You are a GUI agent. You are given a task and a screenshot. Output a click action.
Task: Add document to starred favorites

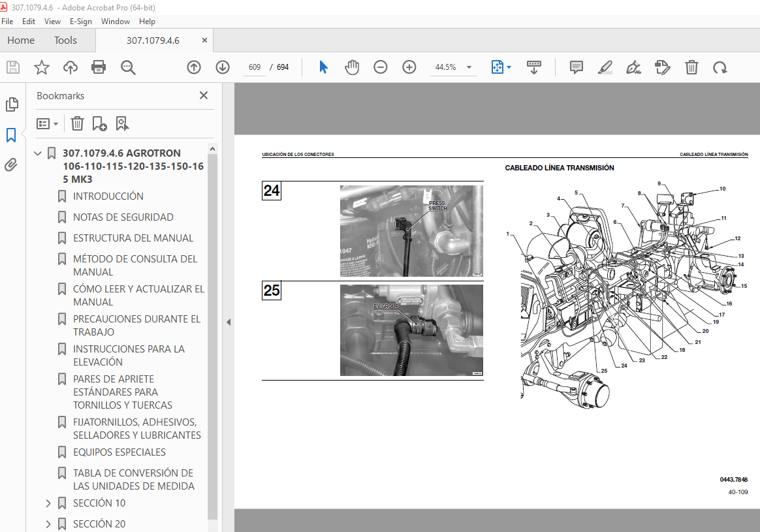point(42,67)
